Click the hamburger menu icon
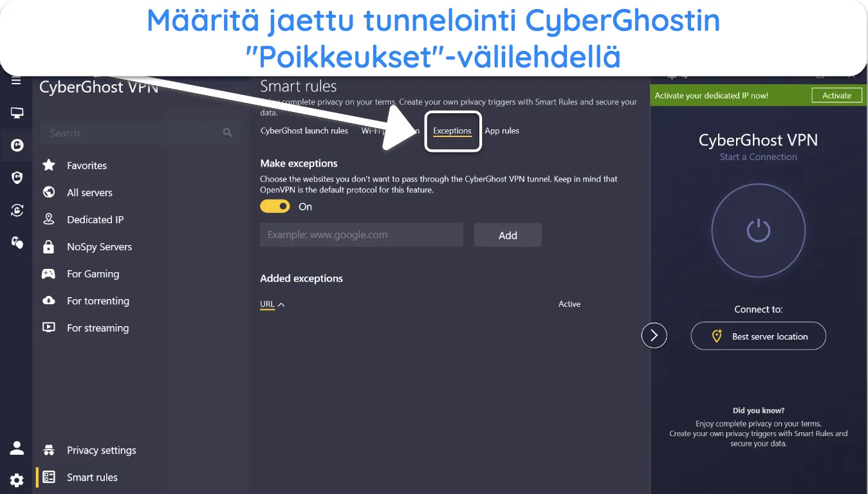This screenshot has height=494, width=868. [x=16, y=81]
